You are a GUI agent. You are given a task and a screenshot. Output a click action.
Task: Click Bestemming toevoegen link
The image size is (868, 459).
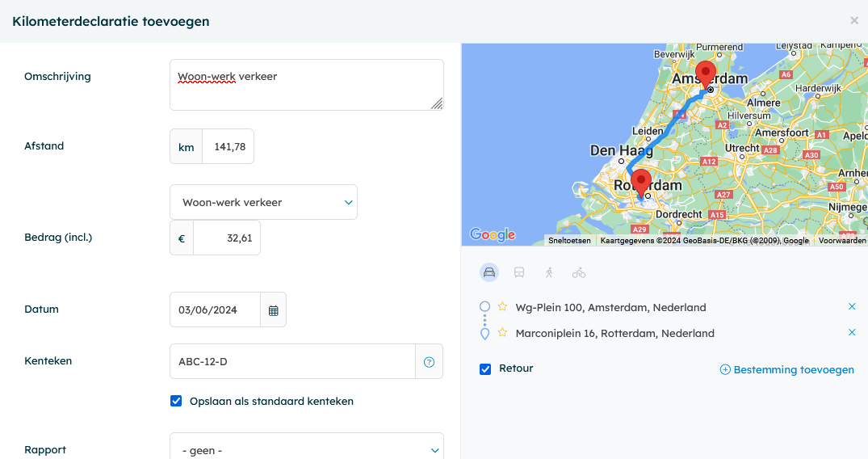tap(786, 370)
